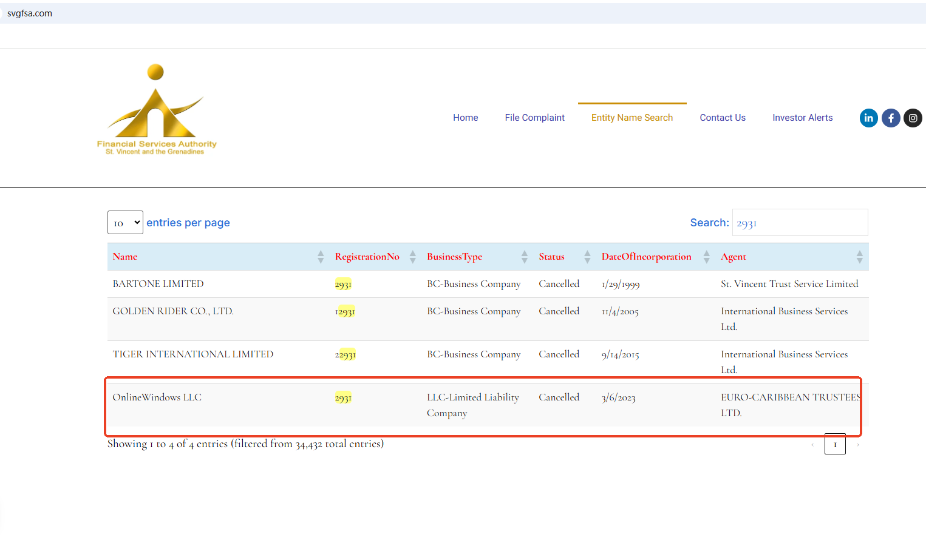
Task: Select the OnlineWindows LLC row
Action: point(157,397)
